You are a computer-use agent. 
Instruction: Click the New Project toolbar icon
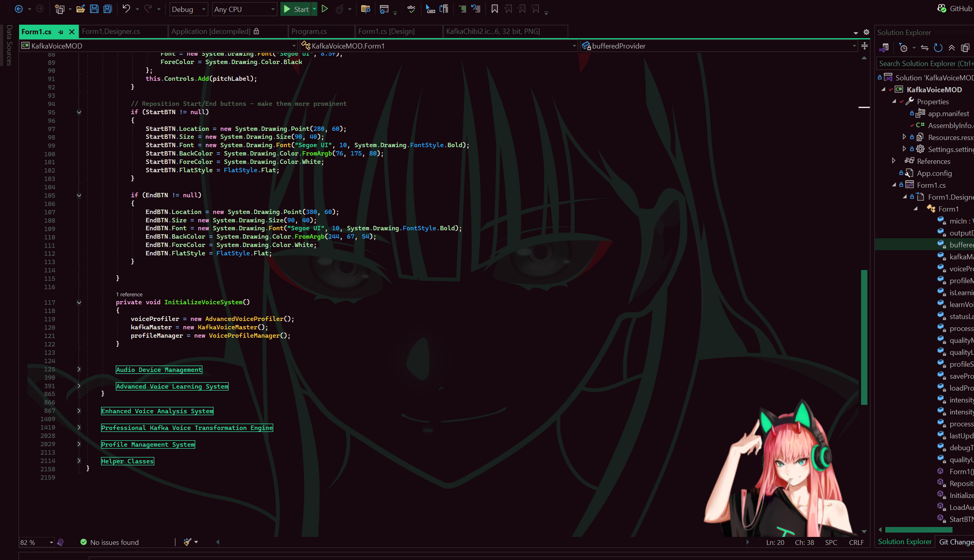tap(60, 9)
